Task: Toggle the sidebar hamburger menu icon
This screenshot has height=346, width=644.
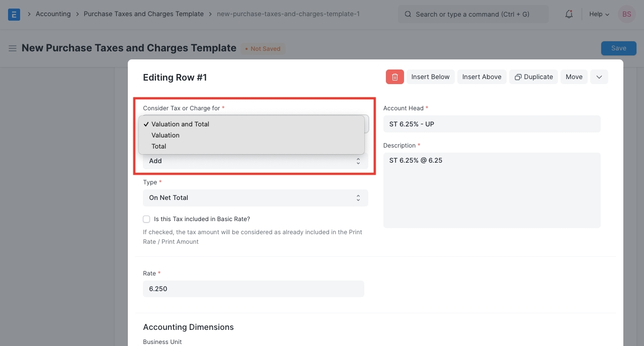Action: [x=13, y=48]
